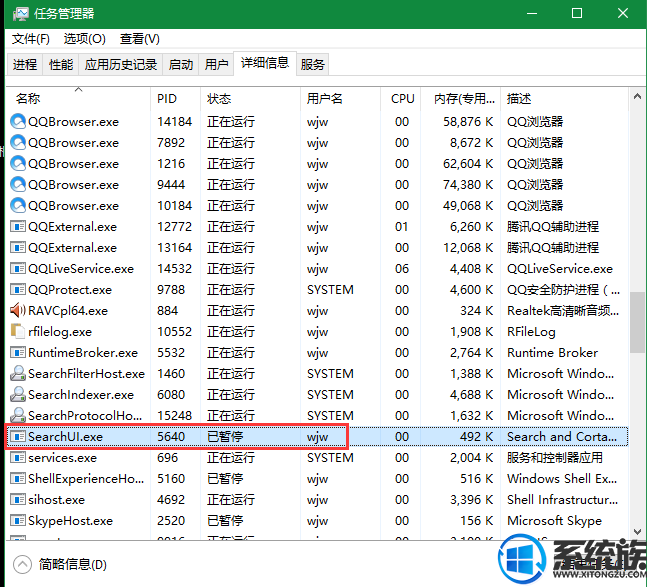Click the QQBrowser.exe icon for PID 1216
Viewport: 647px width, 587px height.
pyautogui.click(x=18, y=164)
